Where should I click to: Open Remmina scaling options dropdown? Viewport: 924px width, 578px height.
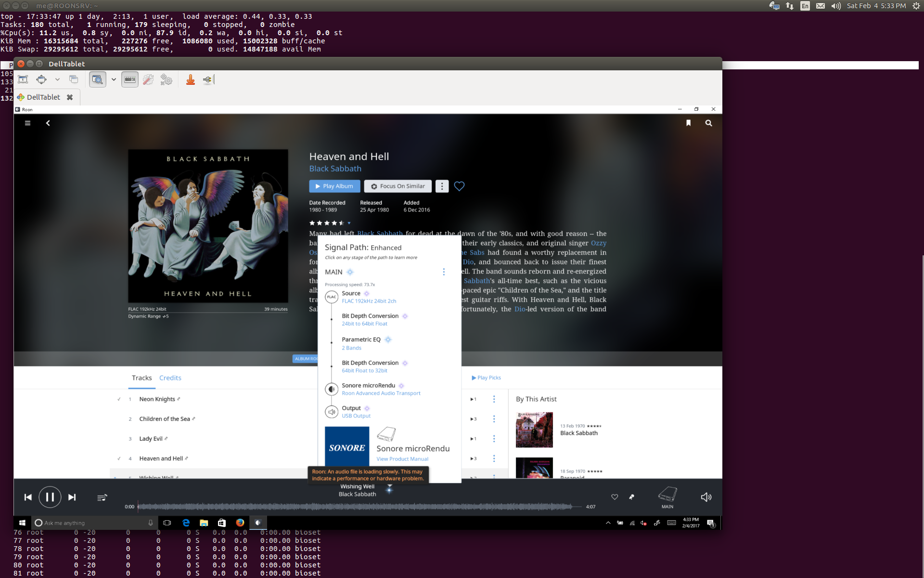click(x=114, y=79)
